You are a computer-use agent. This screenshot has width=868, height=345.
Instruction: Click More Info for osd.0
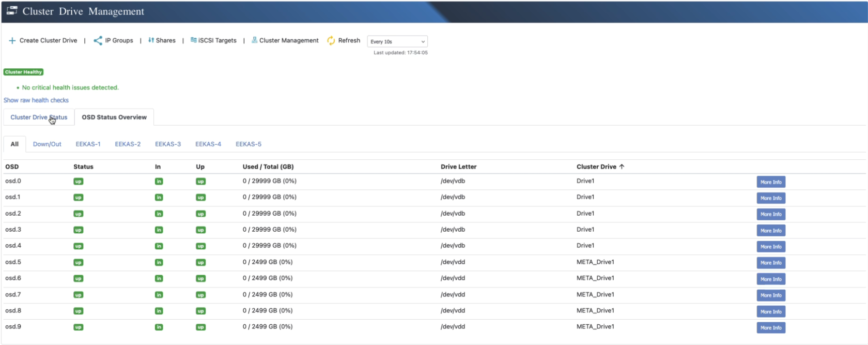[770, 182]
